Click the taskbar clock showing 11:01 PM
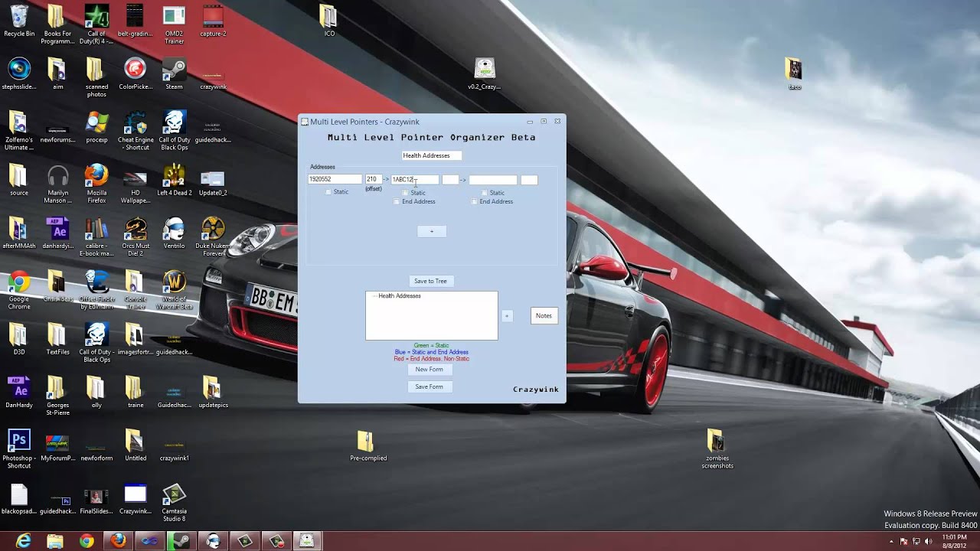Viewport: 980px width, 551px height. pos(954,541)
